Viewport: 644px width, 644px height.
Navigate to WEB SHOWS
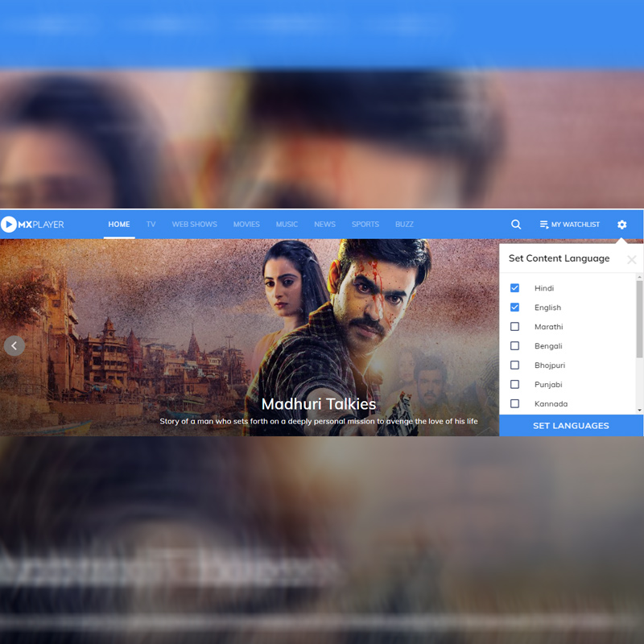(x=195, y=225)
